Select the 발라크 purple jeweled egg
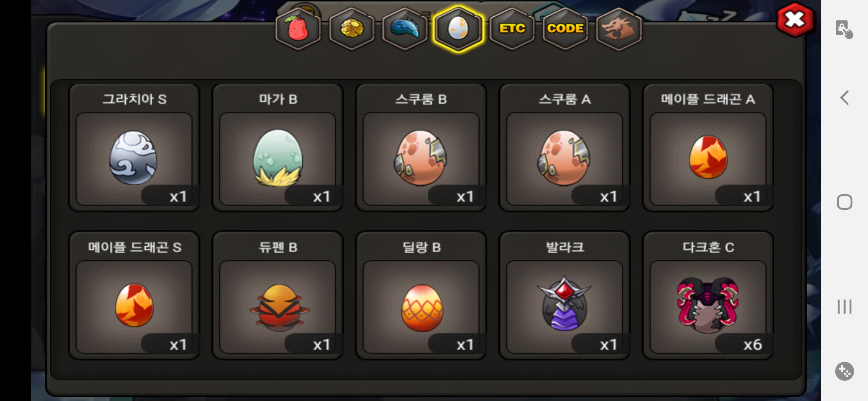This screenshot has height=401, width=868. pyautogui.click(x=565, y=296)
